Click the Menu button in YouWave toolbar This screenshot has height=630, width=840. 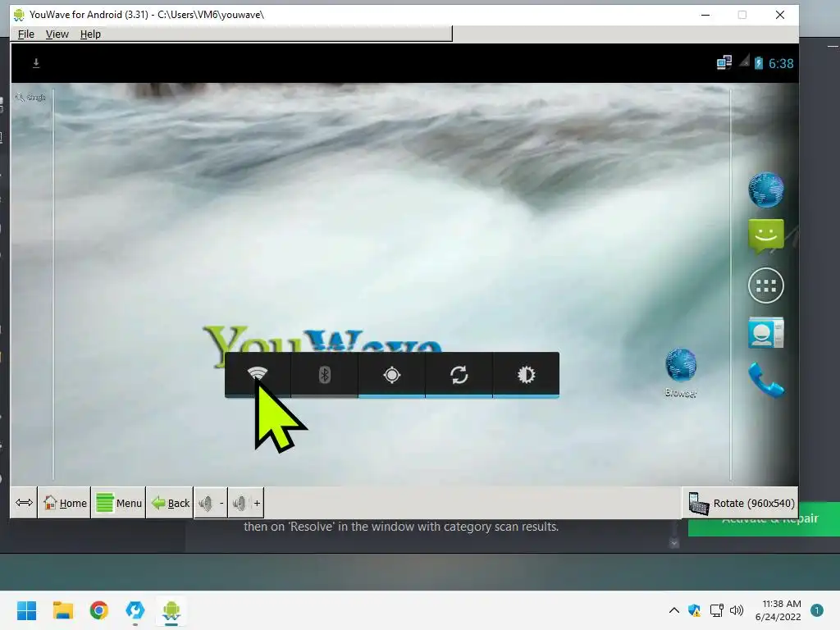click(x=118, y=503)
